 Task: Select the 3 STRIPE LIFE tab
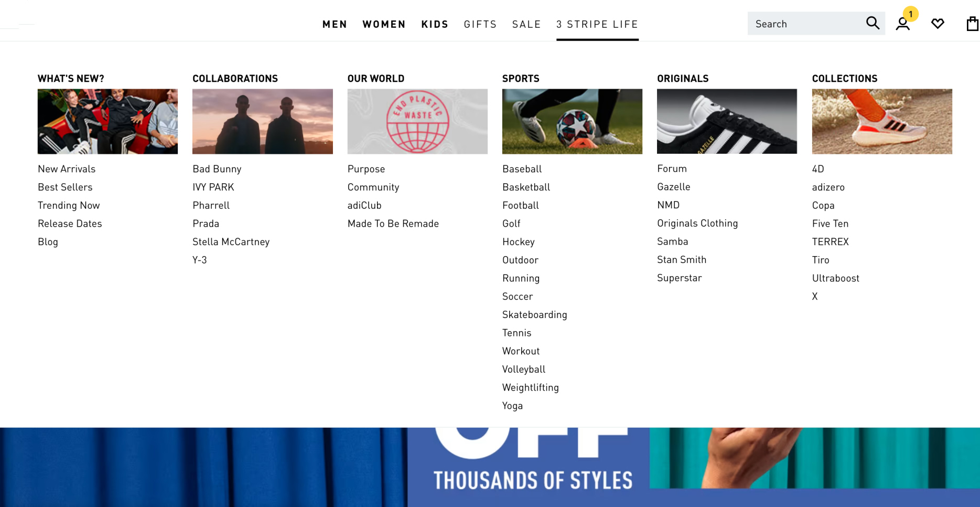tap(597, 24)
